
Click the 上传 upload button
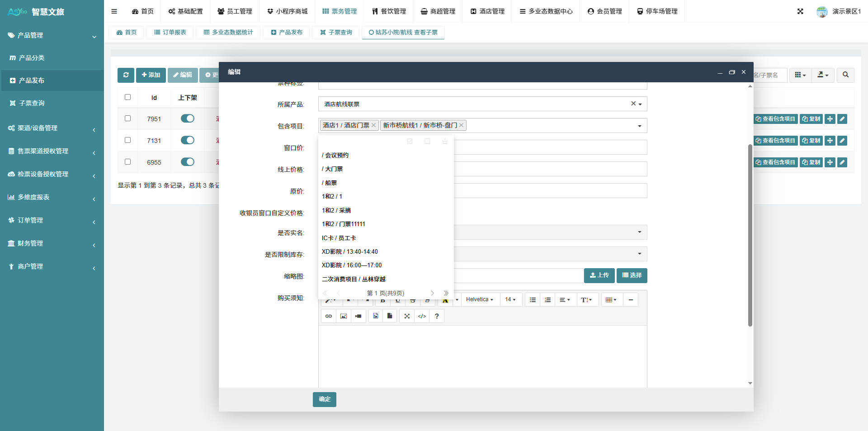[599, 275]
